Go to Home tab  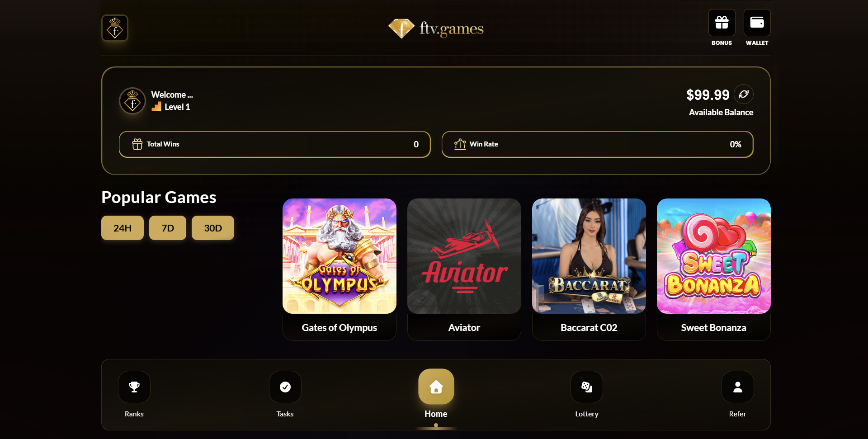click(436, 387)
